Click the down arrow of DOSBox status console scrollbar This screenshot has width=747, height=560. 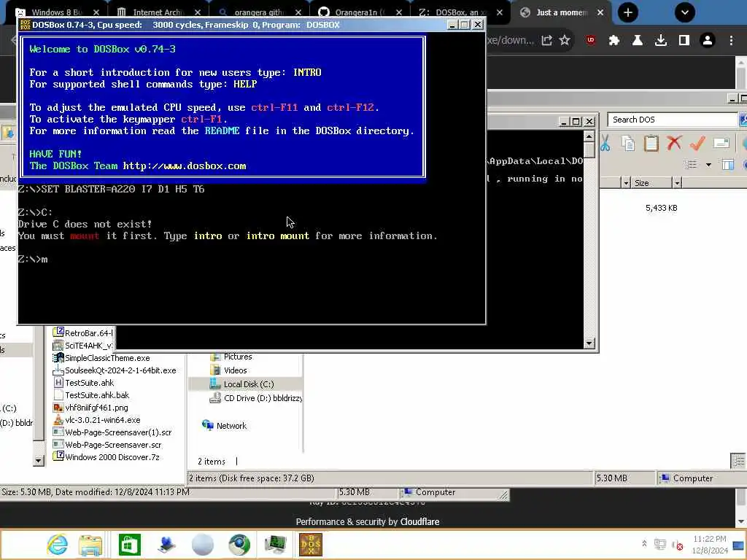[589, 343]
